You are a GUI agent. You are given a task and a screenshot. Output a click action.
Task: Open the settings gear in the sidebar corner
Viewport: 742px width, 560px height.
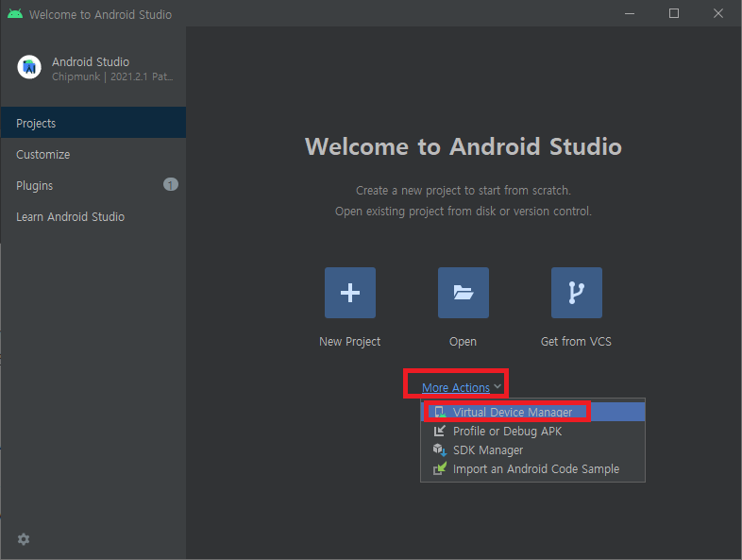click(x=24, y=538)
